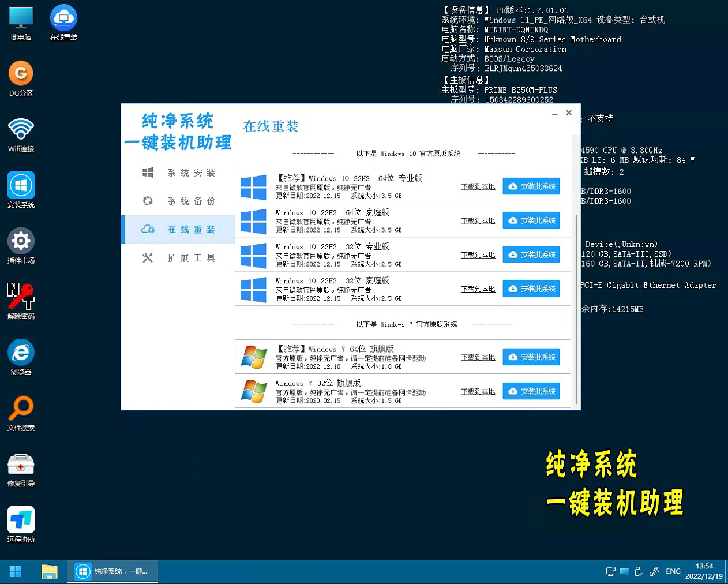Open the 此电脑 desktop icon
The width and height of the screenshot is (728, 584).
pyautogui.click(x=21, y=24)
